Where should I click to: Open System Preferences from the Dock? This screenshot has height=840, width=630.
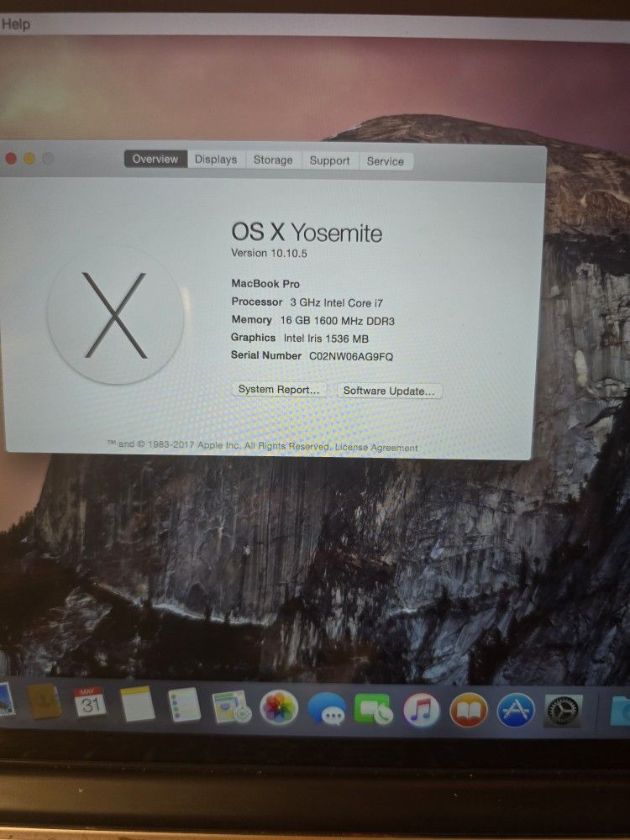[563, 711]
